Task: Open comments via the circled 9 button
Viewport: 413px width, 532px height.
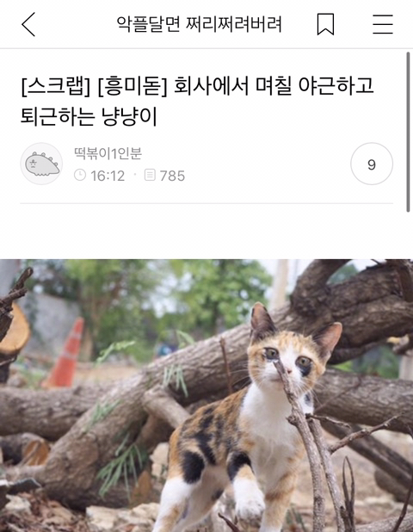Action: [372, 164]
